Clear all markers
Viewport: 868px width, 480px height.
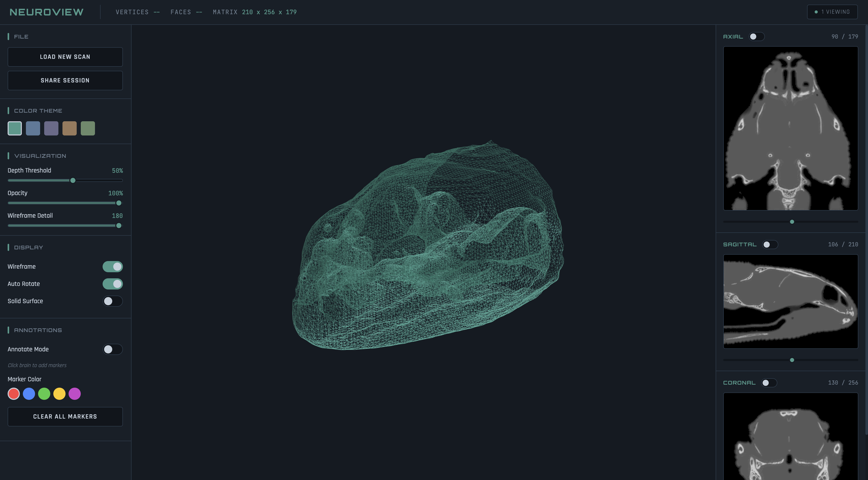(65, 416)
